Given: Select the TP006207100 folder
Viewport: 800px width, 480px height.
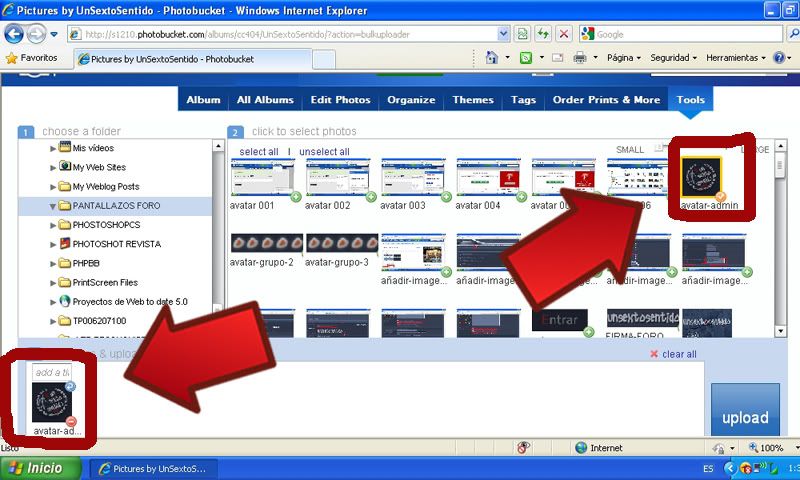Looking at the screenshot, I should pyautogui.click(x=99, y=321).
